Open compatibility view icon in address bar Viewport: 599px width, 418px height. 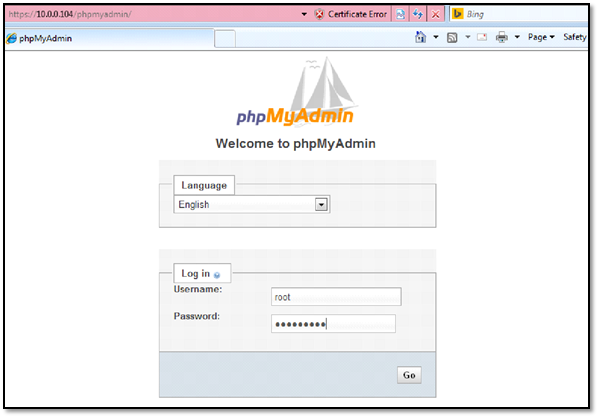point(400,15)
